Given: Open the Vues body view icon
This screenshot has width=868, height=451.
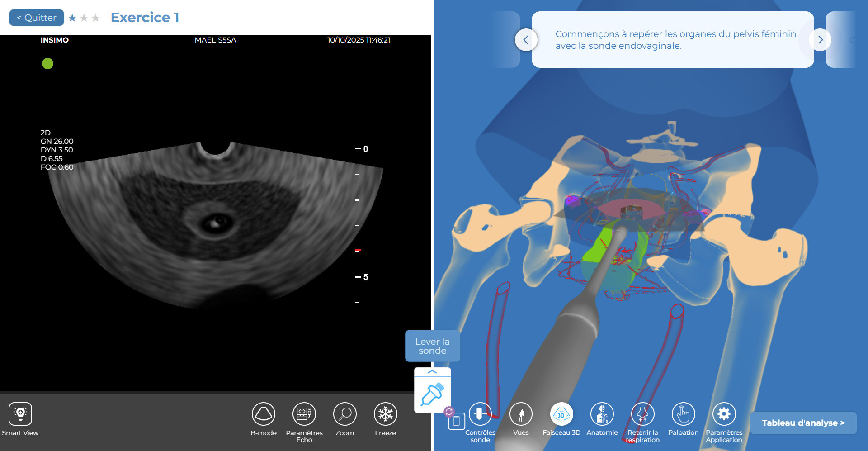Looking at the screenshot, I should 521,414.
